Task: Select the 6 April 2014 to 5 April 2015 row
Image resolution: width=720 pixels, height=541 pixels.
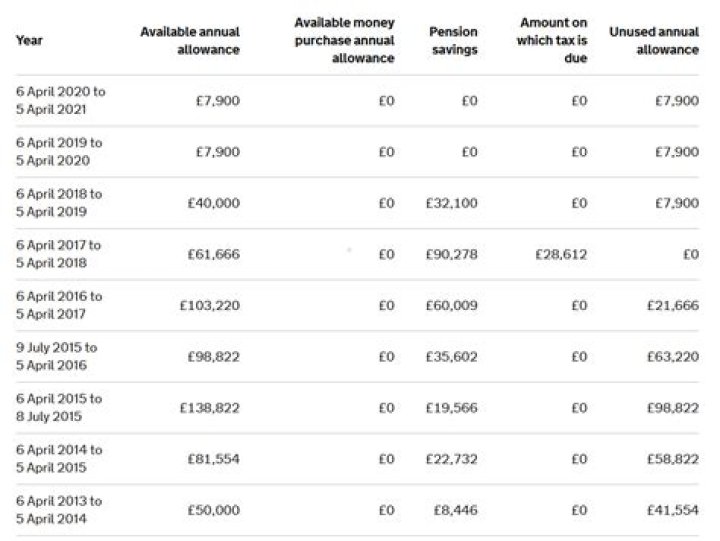Action: coord(357,459)
